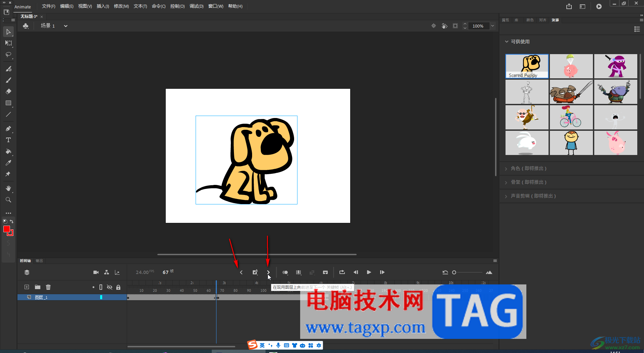Screen dimensions: 644x353
Task: Select the Fluid Brush tool
Action: point(8,69)
